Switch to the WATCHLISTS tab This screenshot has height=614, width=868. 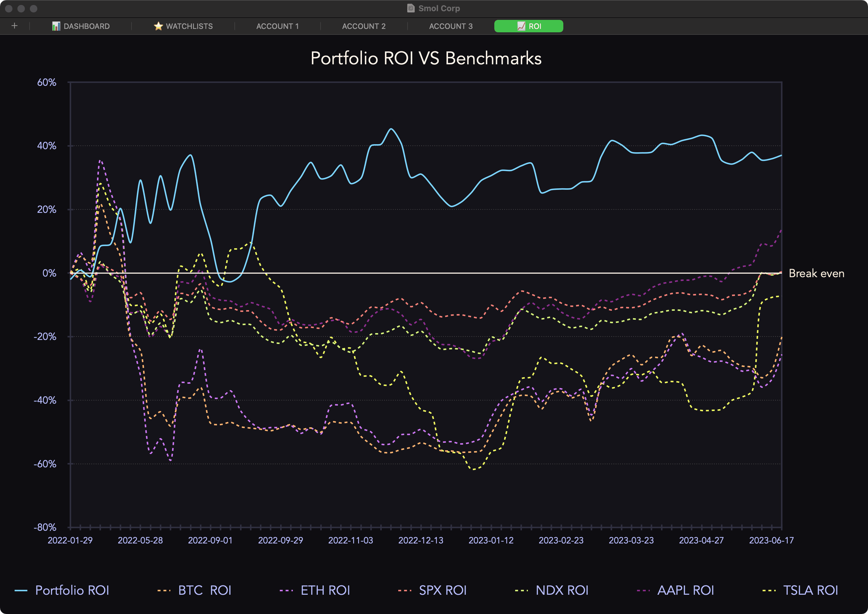(183, 26)
